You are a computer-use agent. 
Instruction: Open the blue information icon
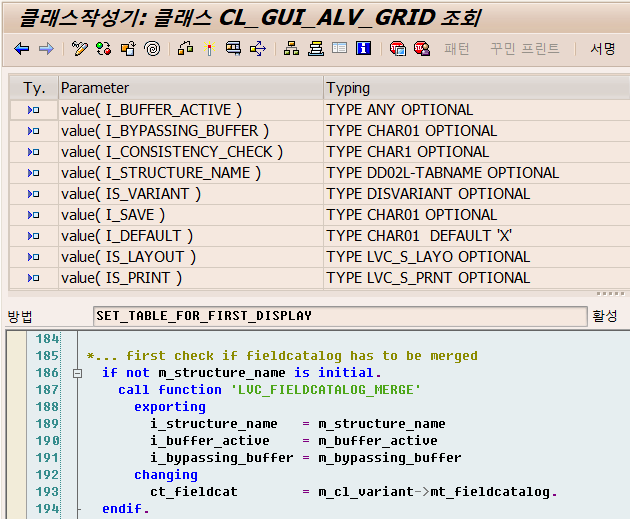click(363, 48)
